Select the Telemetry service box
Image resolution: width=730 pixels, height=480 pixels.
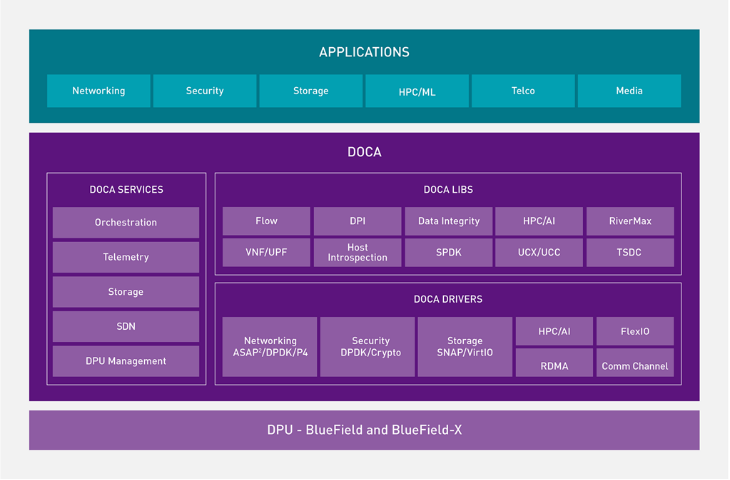pyautogui.click(x=126, y=257)
